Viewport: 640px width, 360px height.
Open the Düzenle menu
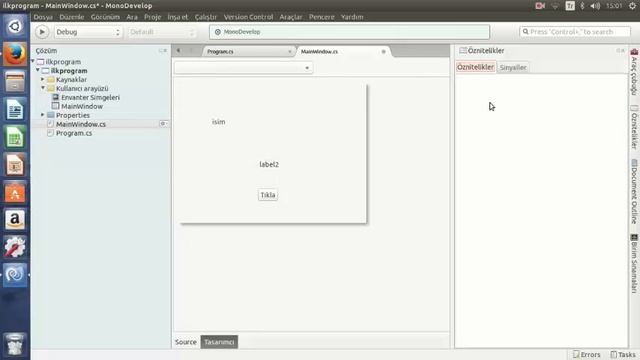(x=71, y=17)
